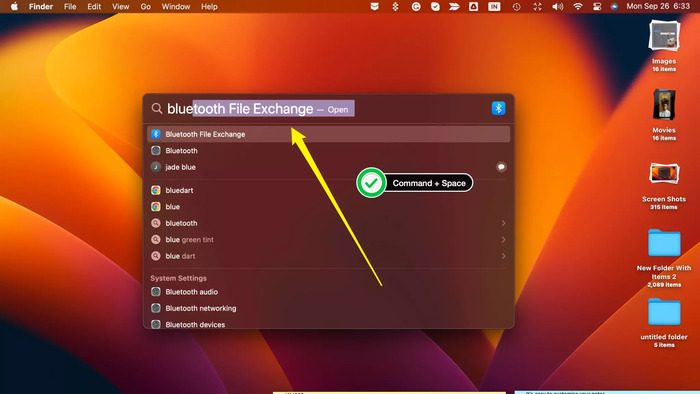
Task: Click the Chrome icon beside the blue suggestion
Action: [155, 207]
